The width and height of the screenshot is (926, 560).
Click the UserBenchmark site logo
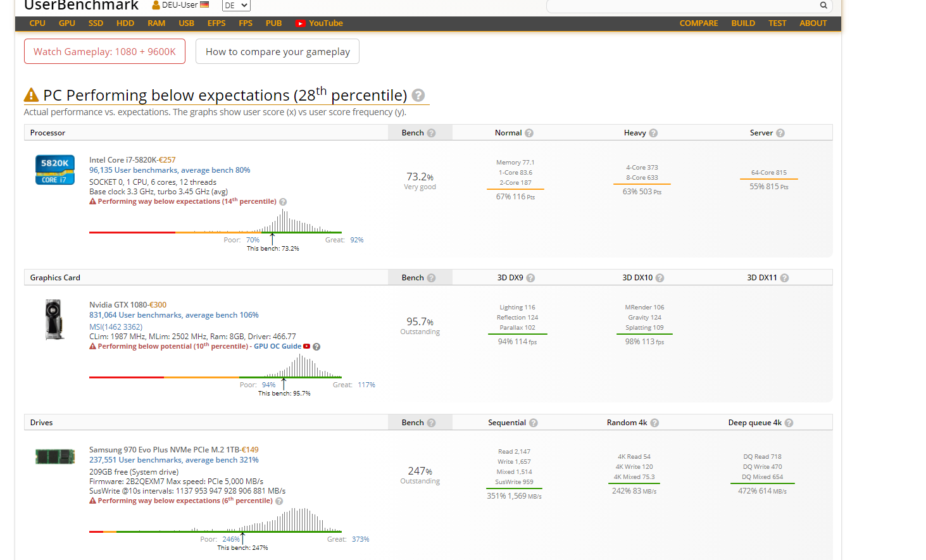pyautogui.click(x=81, y=5)
